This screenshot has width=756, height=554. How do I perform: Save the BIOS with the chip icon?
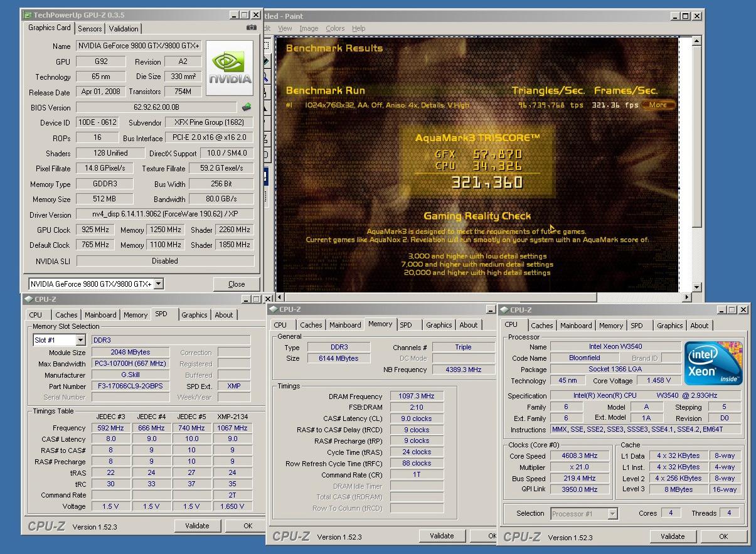(x=247, y=107)
